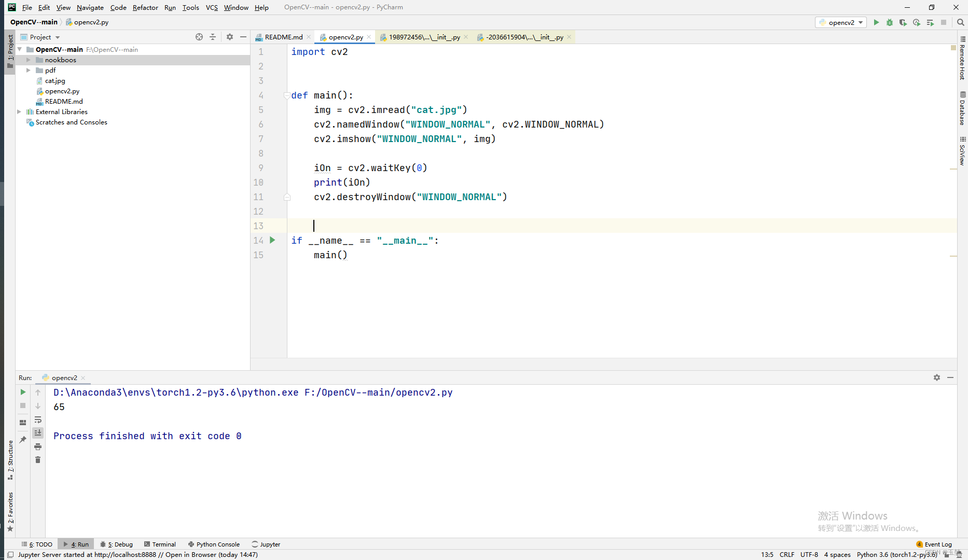Expand the nookboos folder

pyautogui.click(x=29, y=60)
